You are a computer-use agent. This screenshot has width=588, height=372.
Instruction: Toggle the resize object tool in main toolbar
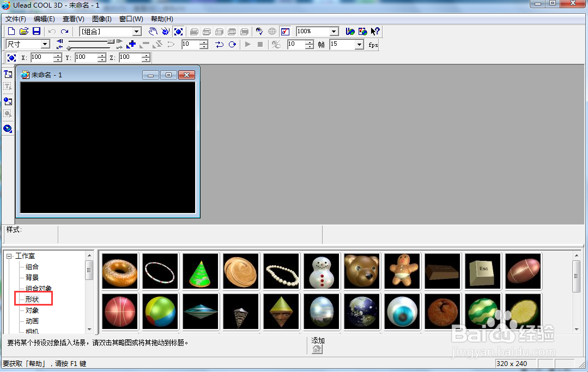tap(179, 32)
